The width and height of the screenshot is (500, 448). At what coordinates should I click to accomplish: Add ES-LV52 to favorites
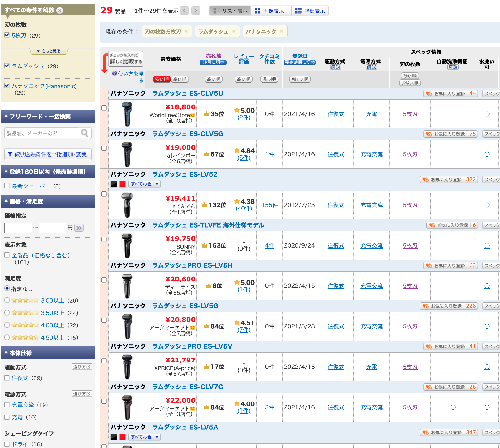click(x=449, y=179)
